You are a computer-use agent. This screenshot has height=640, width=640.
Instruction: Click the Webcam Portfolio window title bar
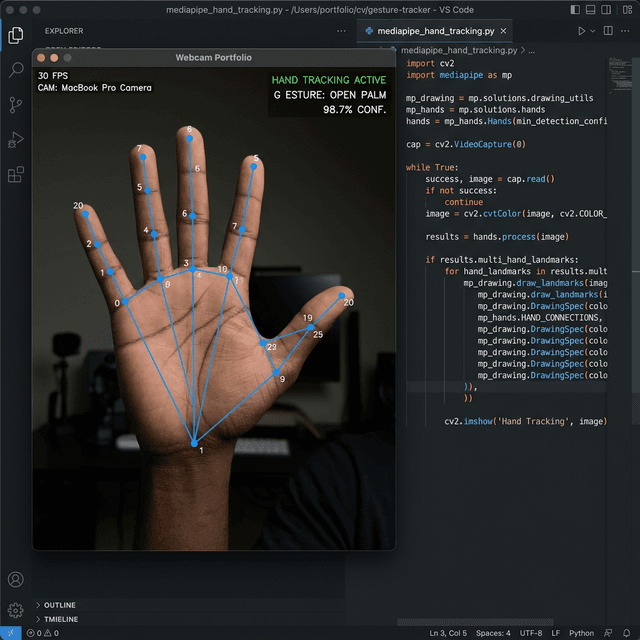213,58
